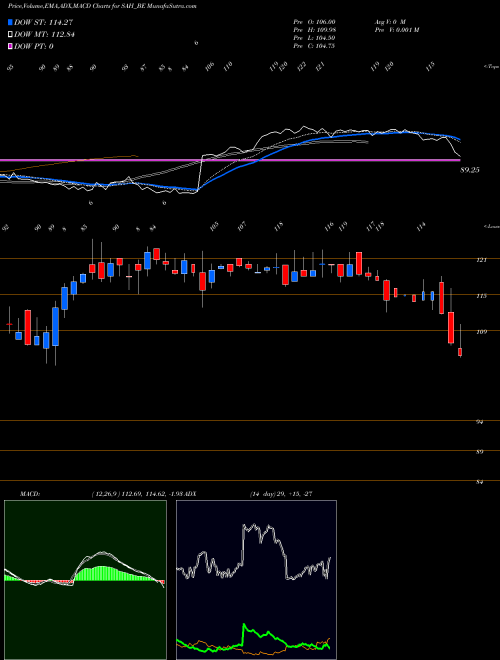Click the rotated 105 label in the lows row
Viewport: 500px width, 660px height.
click(x=214, y=226)
